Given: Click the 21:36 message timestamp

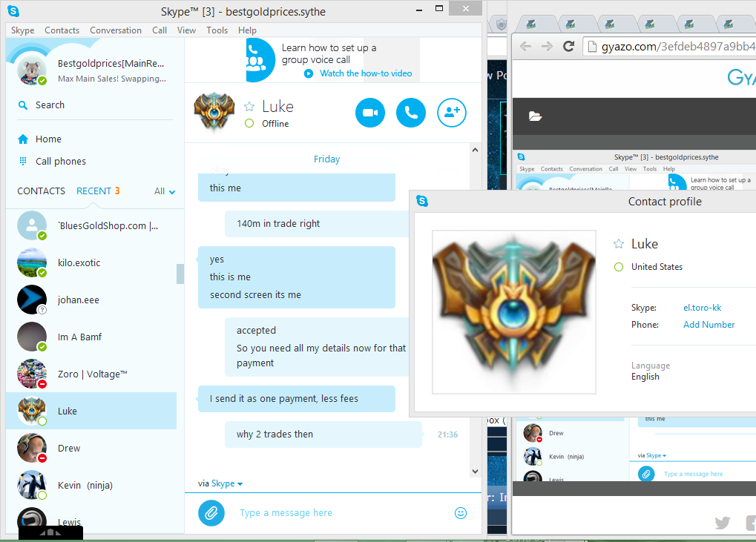Looking at the screenshot, I should [447, 434].
